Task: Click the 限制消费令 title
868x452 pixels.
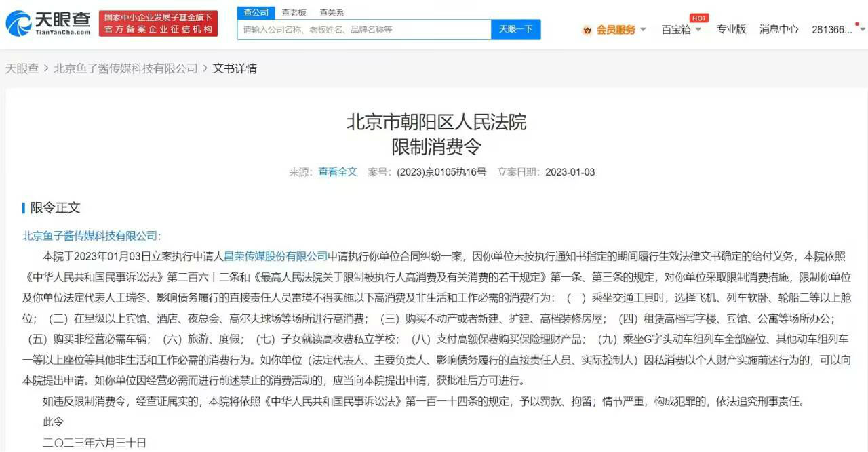Action: pyautogui.click(x=437, y=146)
